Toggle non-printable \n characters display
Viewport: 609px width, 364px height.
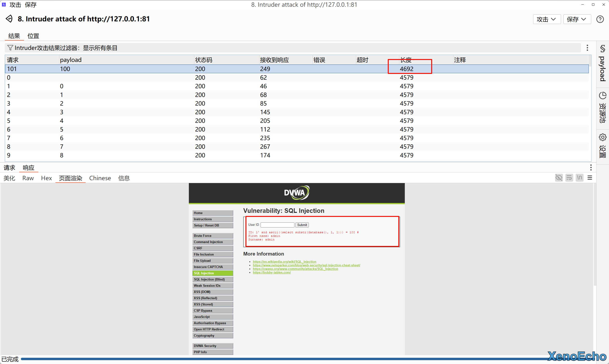579,178
